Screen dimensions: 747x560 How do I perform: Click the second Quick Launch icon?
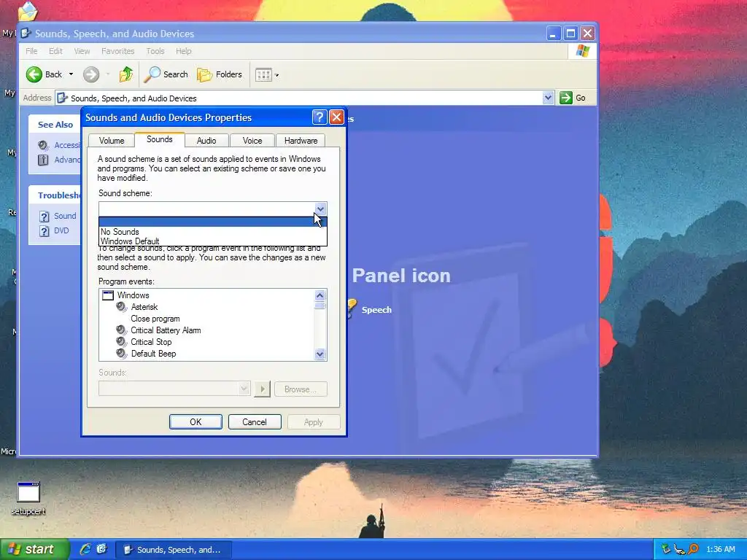(102, 550)
